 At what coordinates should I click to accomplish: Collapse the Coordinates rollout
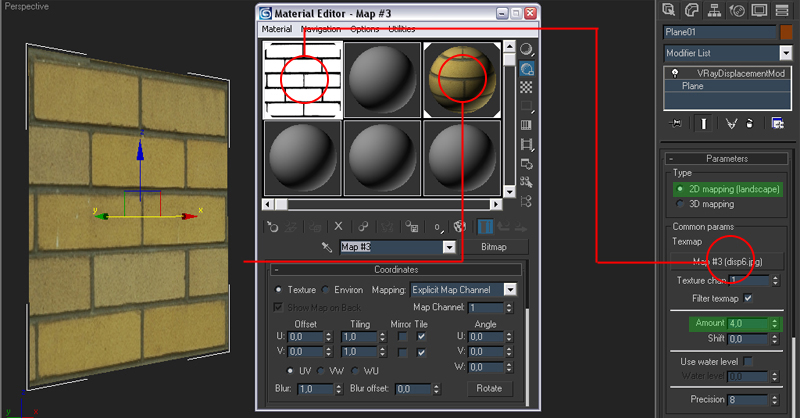pyautogui.click(x=277, y=269)
